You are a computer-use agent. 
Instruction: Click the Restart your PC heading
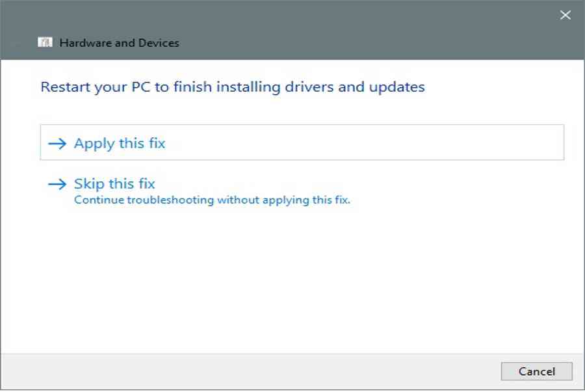[233, 87]
